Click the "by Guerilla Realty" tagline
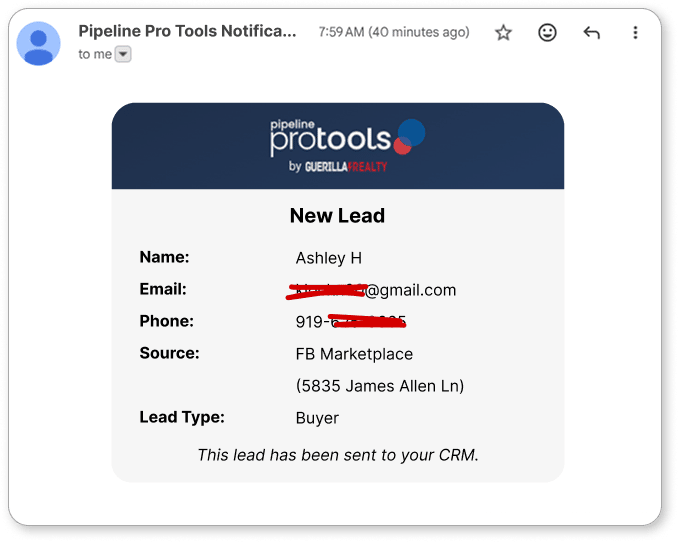The width and height of the screenshot is (678, 542). tap(337, 167)
